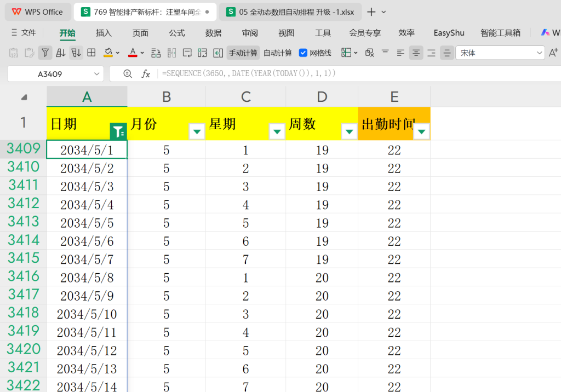The width and height of the screenshot is (561, 392).
Task: Click cell containing 2034/5/10
Action: (x=87, y=314)
